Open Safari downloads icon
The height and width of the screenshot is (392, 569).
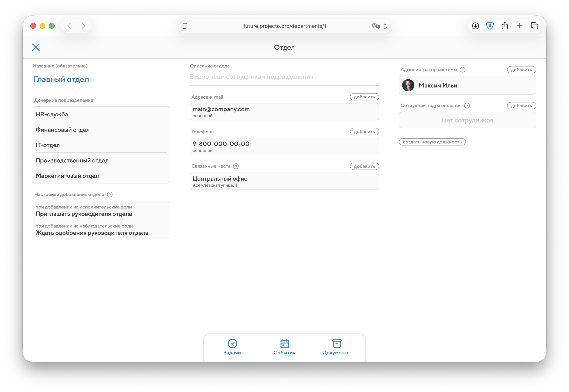pyautogui.click(x=475, y=26)
